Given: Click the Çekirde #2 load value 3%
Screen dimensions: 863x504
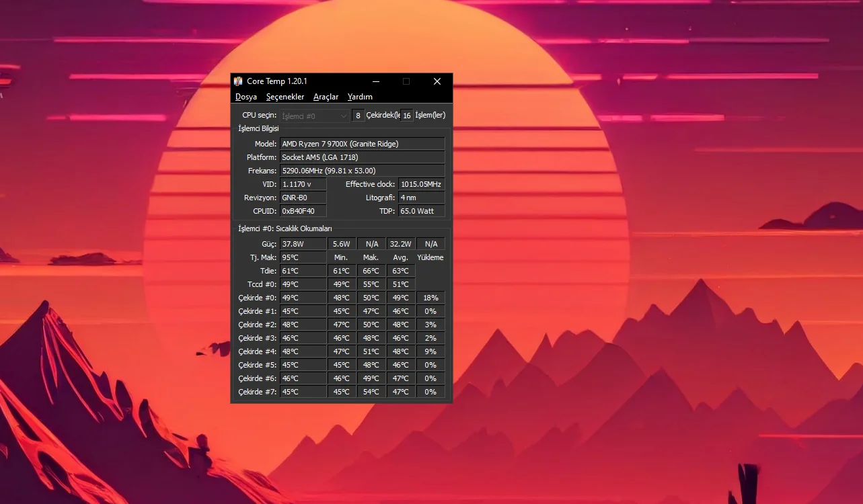Looking at the screenshot, I should pyautogui.click(x=430, y=325).
